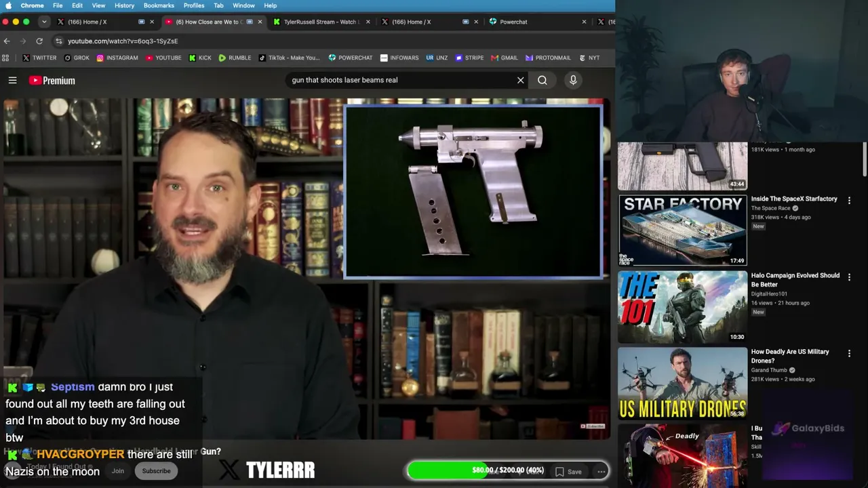Open the RUMBLE bookmark
This screenshot has height=488, width=868.
click(x=235, y=58)
